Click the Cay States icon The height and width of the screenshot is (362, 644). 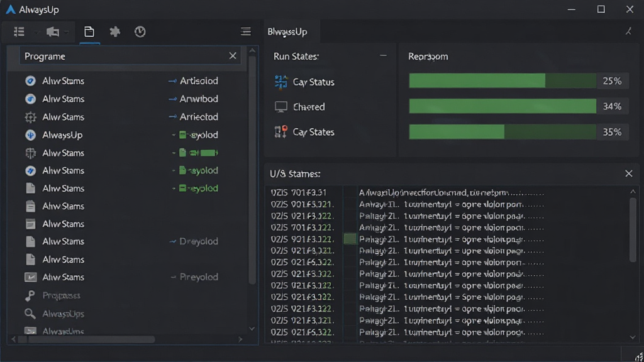[x=281, y=132]
